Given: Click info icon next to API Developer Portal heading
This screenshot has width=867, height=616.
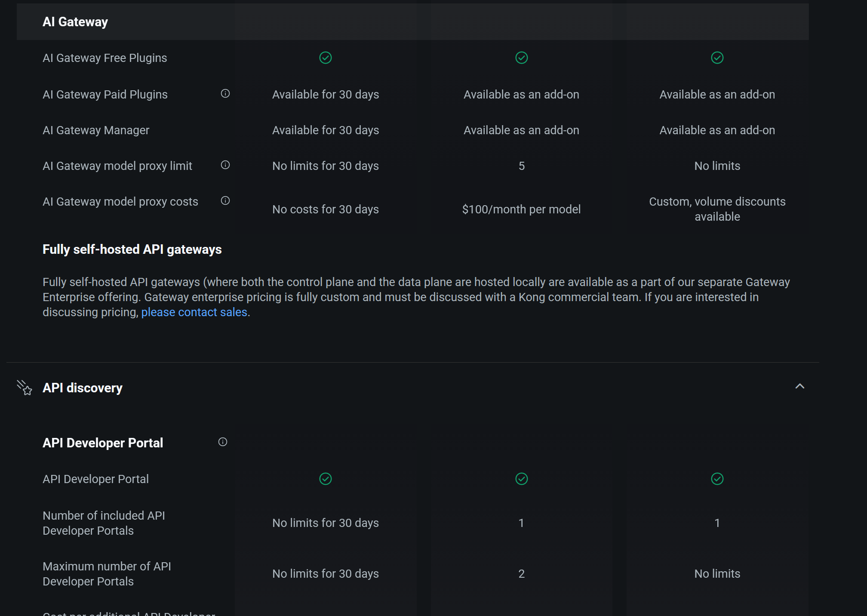Looking at the screenshot, I should 223,442.
